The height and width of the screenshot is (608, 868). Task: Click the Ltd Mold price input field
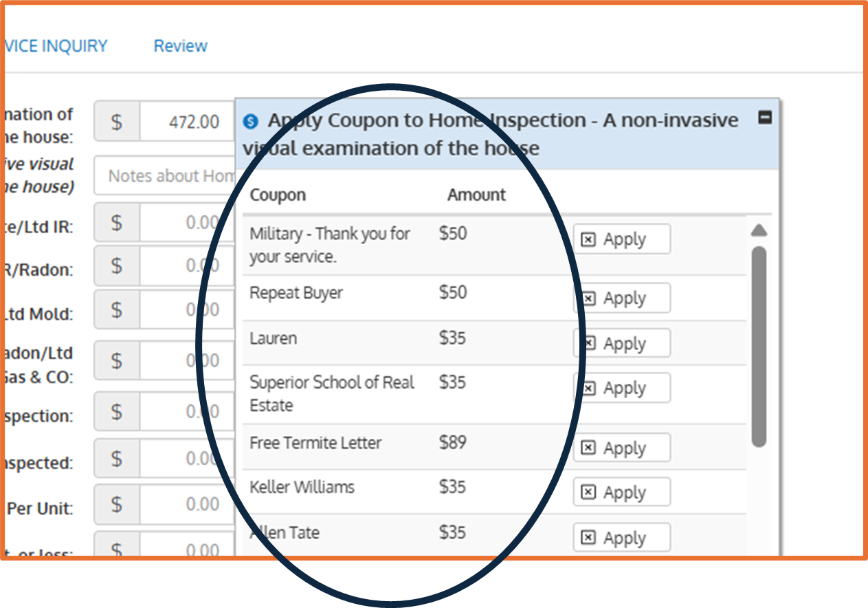tap(187, 310)
